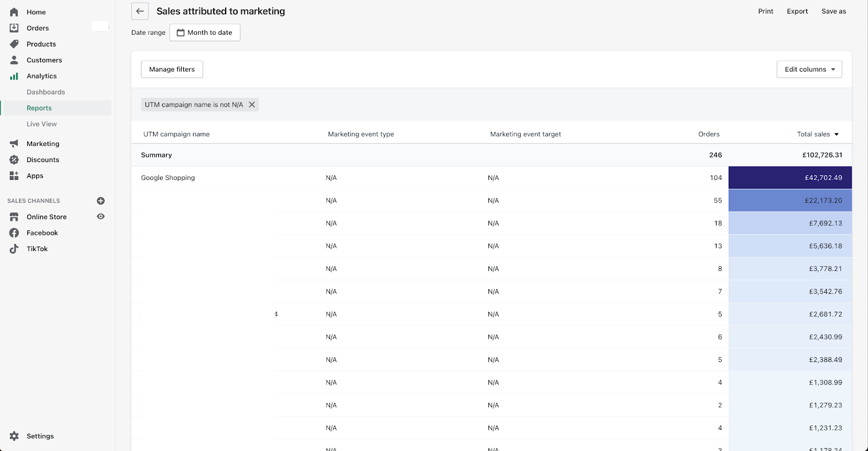Open the TikTok sales channel
Screen dimensions: 868x451
point(37,249)
